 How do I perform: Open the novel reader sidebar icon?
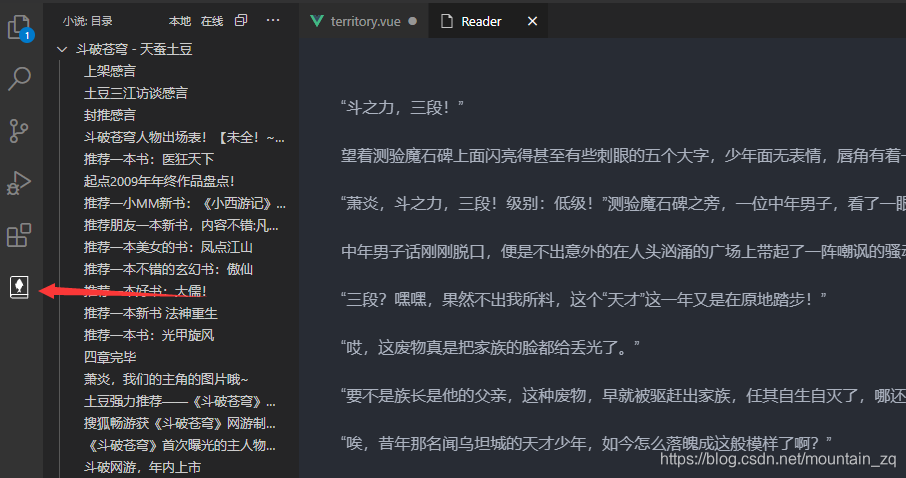tap(19, 287)
